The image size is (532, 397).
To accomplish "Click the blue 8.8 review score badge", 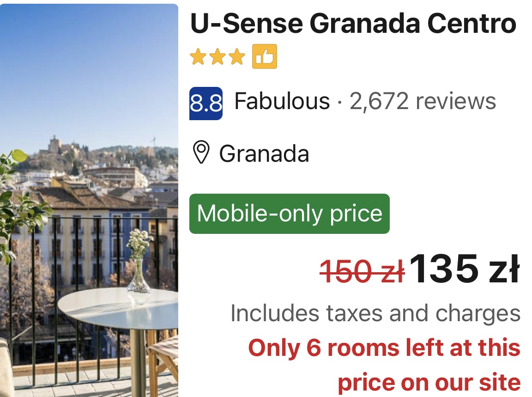I will click(206, 103).
